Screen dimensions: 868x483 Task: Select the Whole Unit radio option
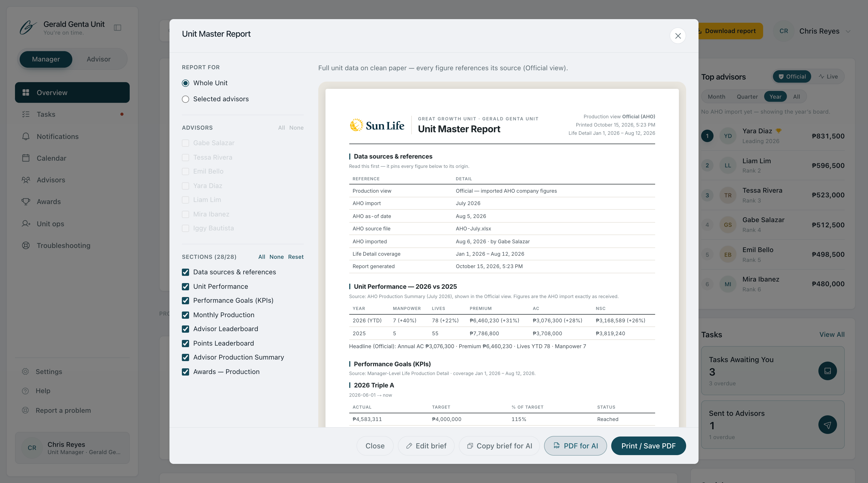click(x=185, y=83)
